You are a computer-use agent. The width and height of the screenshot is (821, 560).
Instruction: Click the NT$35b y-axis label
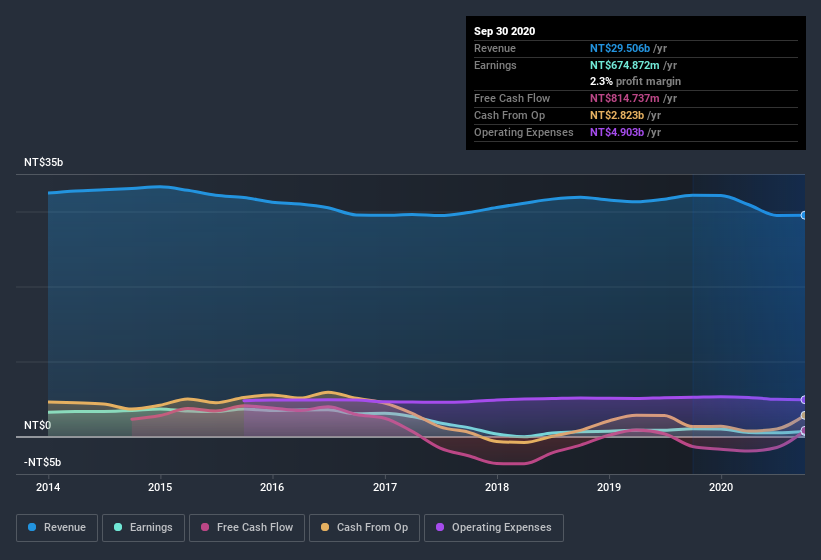[x=44, y=162]
